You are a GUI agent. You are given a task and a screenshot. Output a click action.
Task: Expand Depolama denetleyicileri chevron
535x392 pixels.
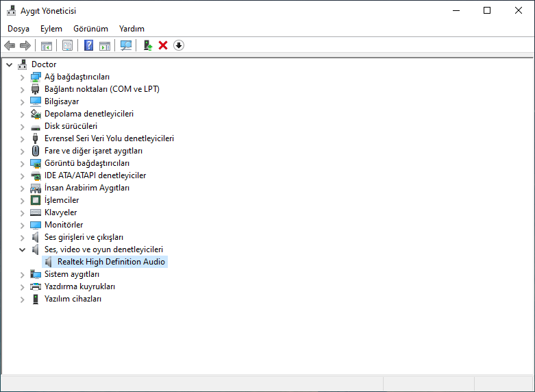pos(22,114)
